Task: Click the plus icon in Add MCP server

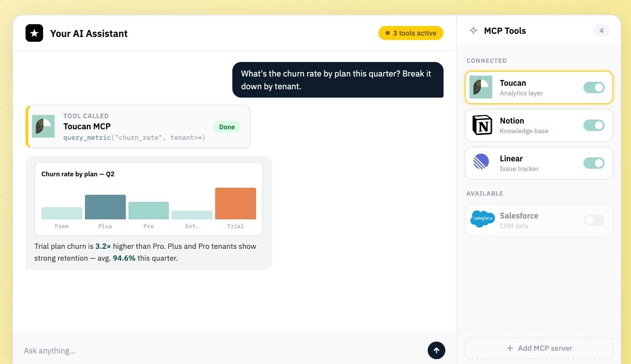Action: [x=510, y=348]
